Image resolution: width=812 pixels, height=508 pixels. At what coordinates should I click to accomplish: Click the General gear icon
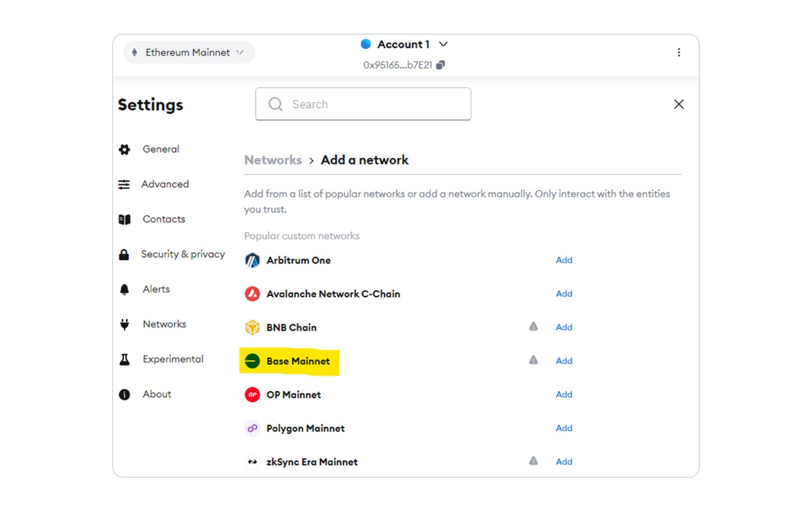(x=124, y=150)
